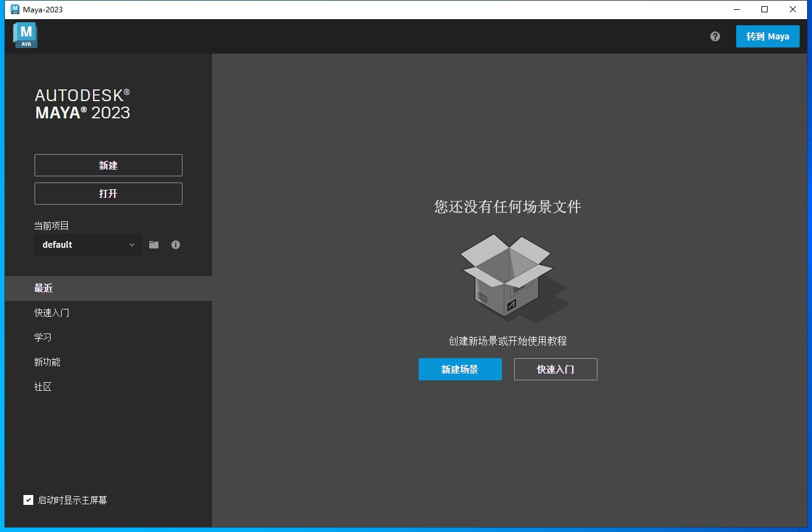The image size is (812, 532).
Task: Click the open box illustration
Action: (x=514, y=277)
